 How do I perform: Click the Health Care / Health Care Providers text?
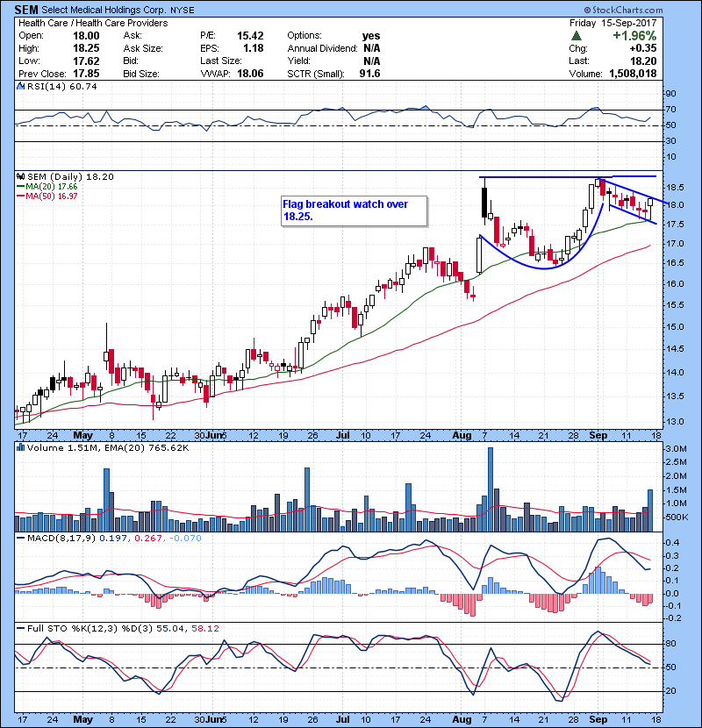point(93,23)
